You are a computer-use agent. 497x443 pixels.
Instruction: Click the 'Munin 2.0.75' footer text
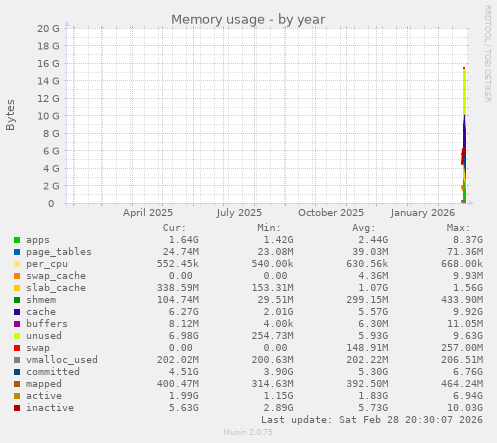click(x=248, y=432)
